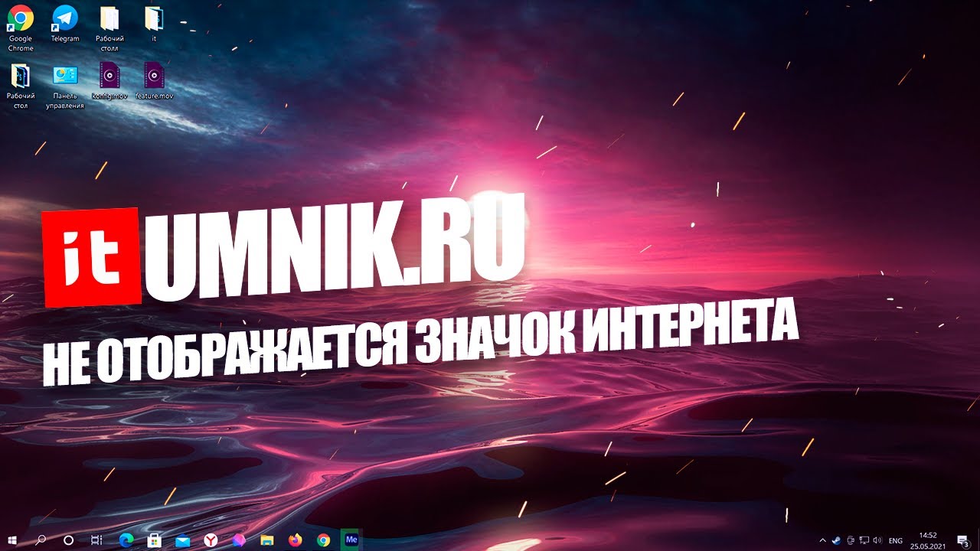Expand hidden system tray icons
This screenshot has height=551, width=980.
[x=823, y=540]
